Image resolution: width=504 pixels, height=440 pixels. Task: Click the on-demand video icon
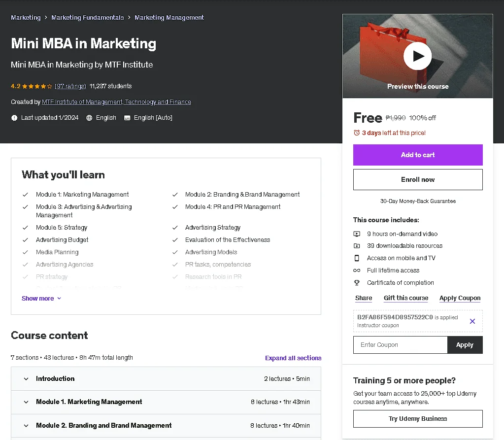357,234
